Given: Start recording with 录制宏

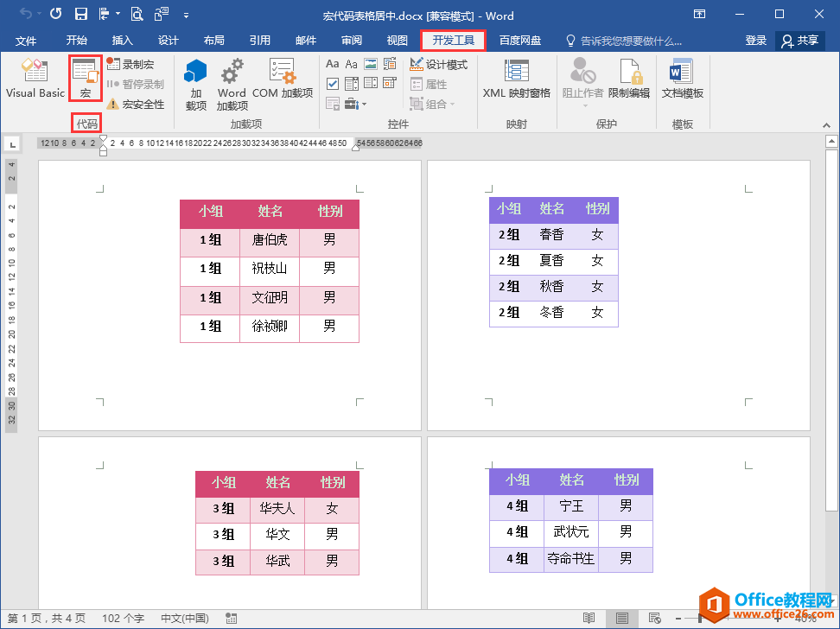Looking at the screenshot, I should (x=130, y=64).
